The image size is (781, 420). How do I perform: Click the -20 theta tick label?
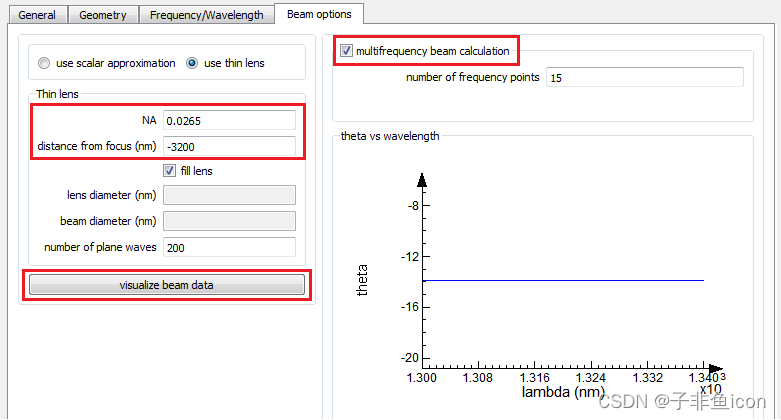(410, 358)
